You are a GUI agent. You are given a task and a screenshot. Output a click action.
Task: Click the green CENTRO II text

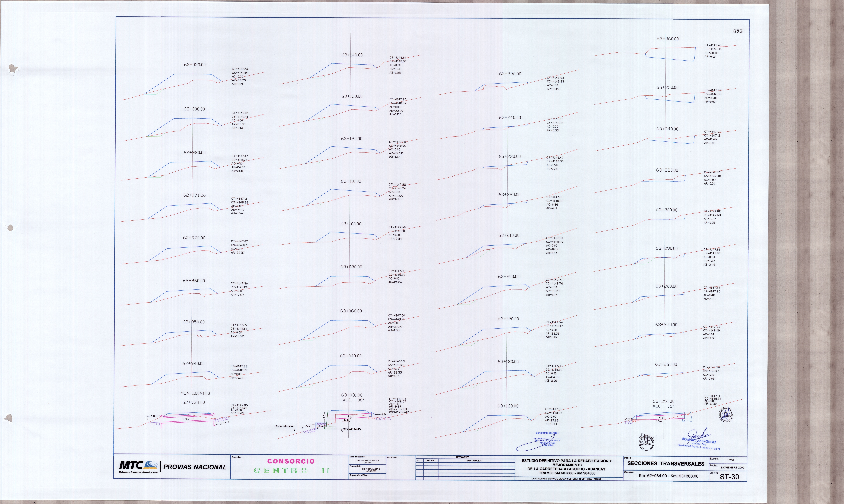coord(292,471)
